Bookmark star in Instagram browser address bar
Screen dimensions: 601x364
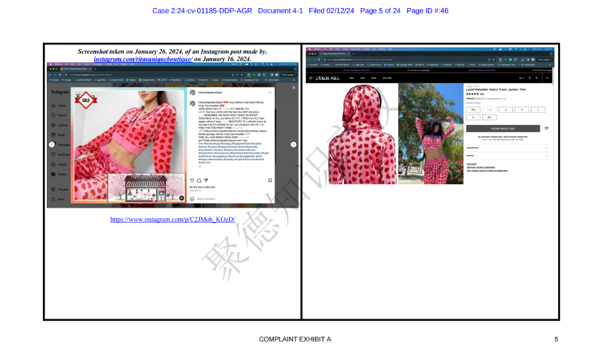tap(243, 74)
